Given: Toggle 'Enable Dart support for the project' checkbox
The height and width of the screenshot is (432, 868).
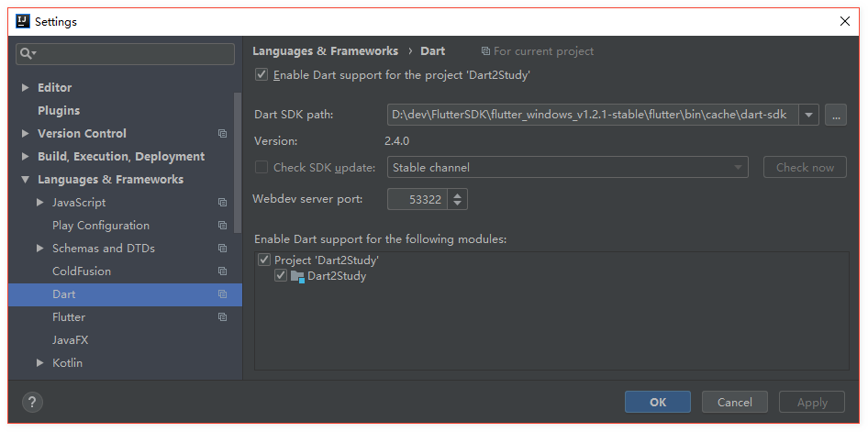Looking at the screenshot, I should click(262, 74).
